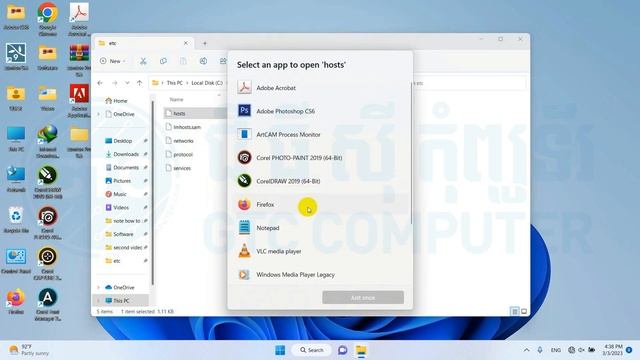Switch to large thumbnails view layout
The width and height of the screenshot is (640, 360).
(x=524, y=311)
